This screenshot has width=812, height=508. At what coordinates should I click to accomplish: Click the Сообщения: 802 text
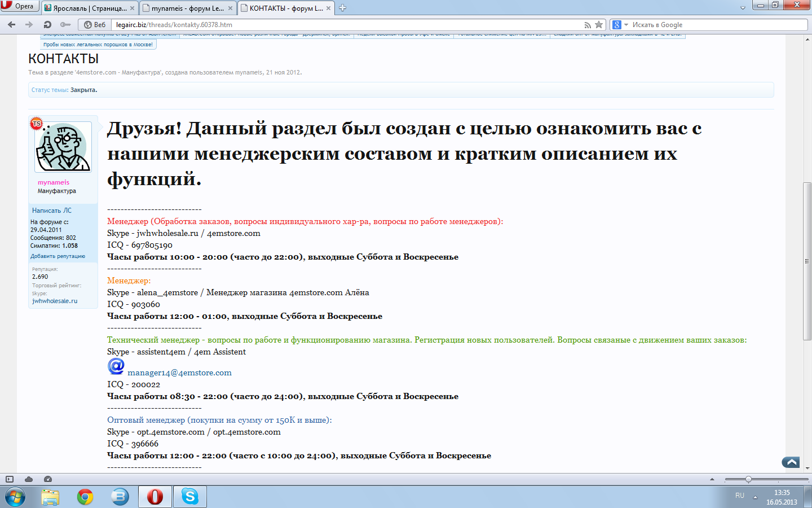[x=53, y=238]
